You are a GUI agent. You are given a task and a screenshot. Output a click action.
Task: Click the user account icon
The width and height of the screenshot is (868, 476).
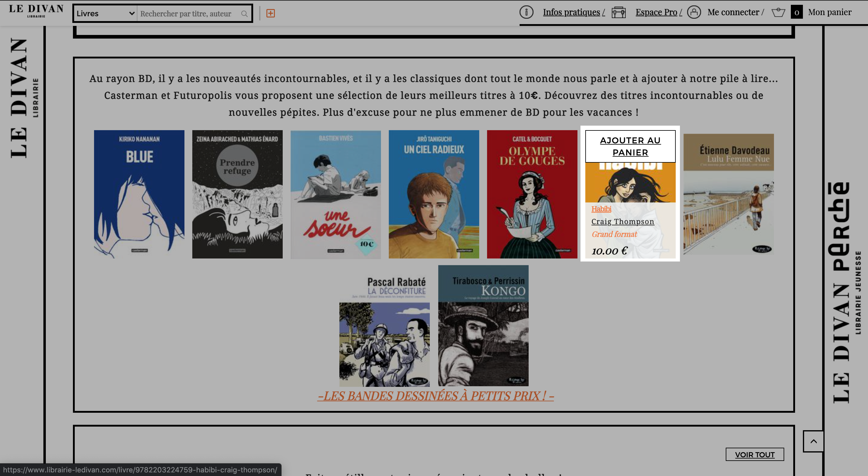tap(694, 12)
